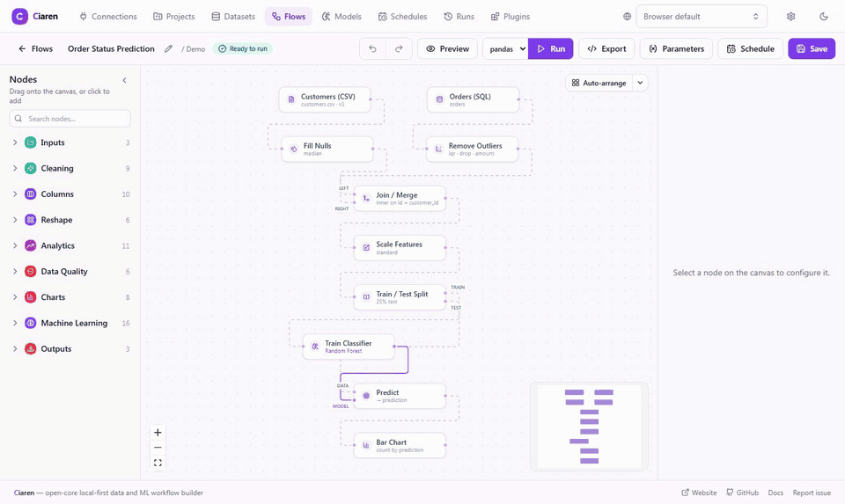Open the Connections tab

click(107, 17)
